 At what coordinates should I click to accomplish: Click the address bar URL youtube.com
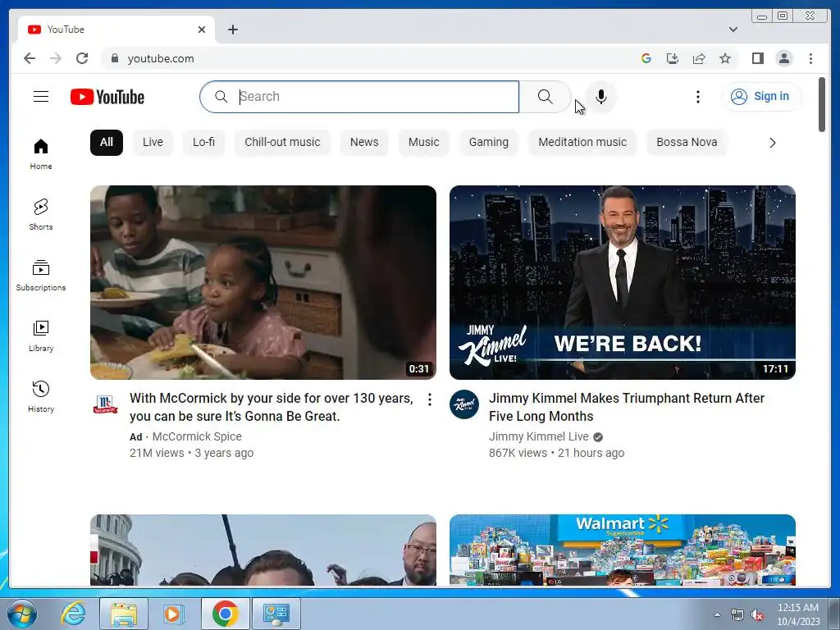click(161, 58)
